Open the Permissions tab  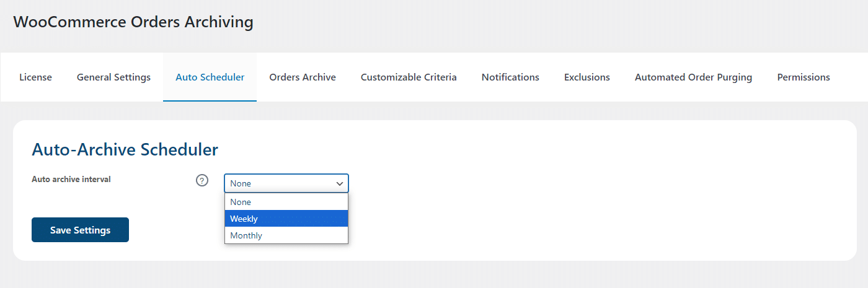click(x=804, y=77)
